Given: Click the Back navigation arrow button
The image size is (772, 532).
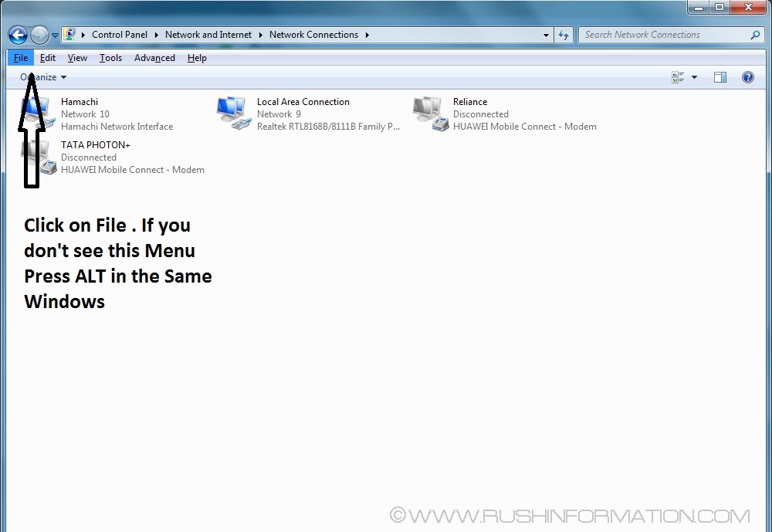Looking at the screenshot, I should [x=18, y=35].
